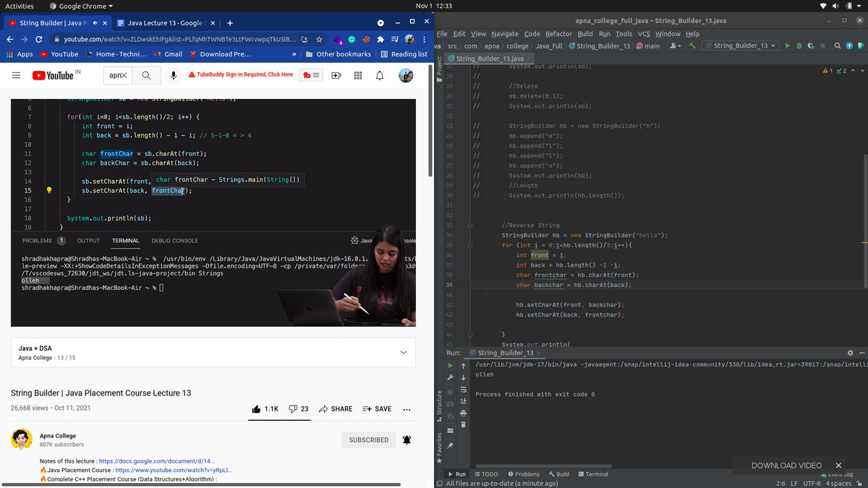Toggle scroll to end in Run console
Viewport: 868px width, 488px height.
[x=464, y=401]
